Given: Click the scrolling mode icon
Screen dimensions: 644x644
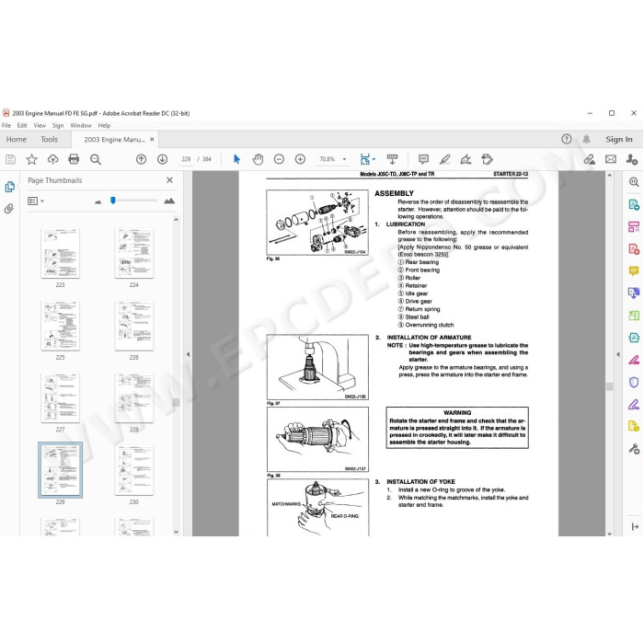Looking at the screenshot, I should [x=392, y=159].
